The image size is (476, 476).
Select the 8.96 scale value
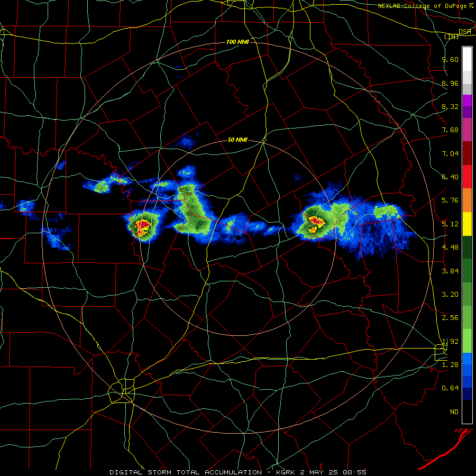450,83
